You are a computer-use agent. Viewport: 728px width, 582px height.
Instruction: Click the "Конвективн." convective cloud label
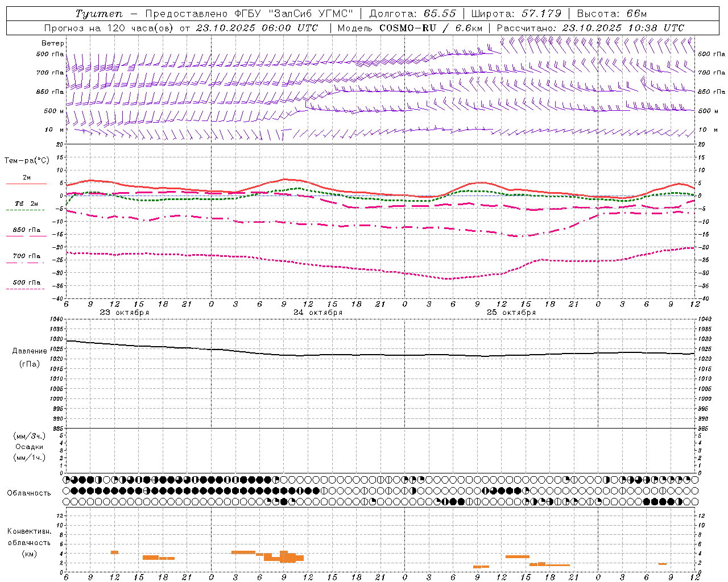[x=30, y=531]
